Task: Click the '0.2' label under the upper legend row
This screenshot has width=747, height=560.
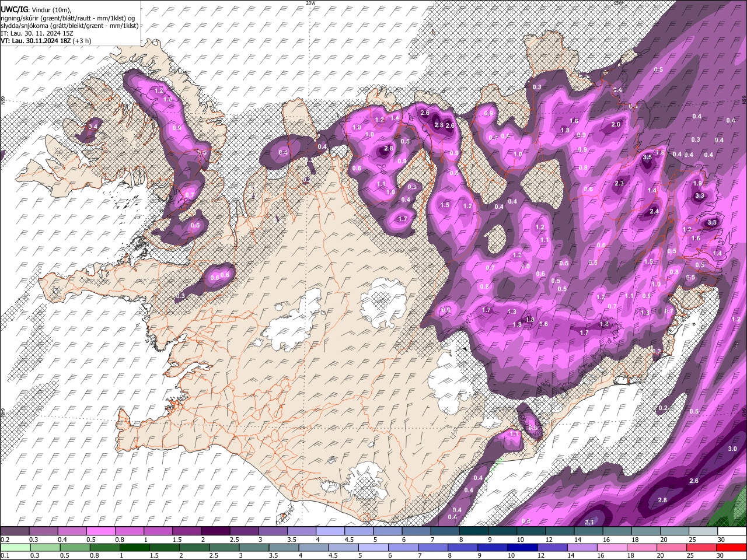Action: (4, 540)
